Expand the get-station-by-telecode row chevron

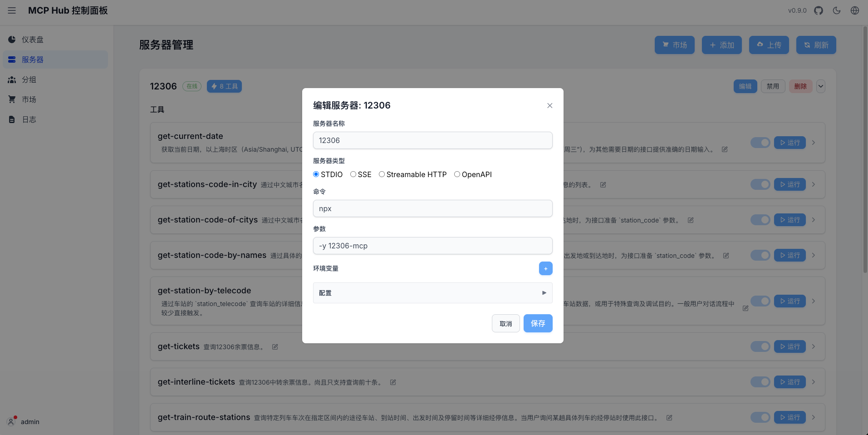(x=814, y=301)
